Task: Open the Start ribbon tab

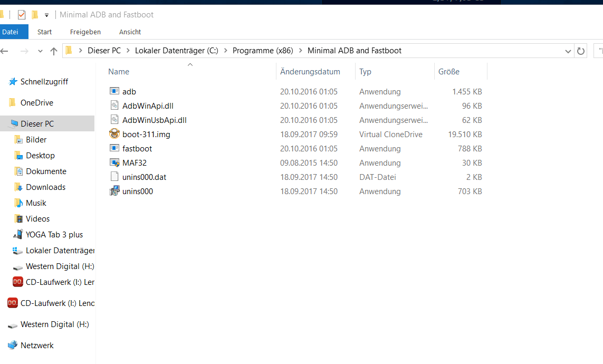Action: [45, 32]
